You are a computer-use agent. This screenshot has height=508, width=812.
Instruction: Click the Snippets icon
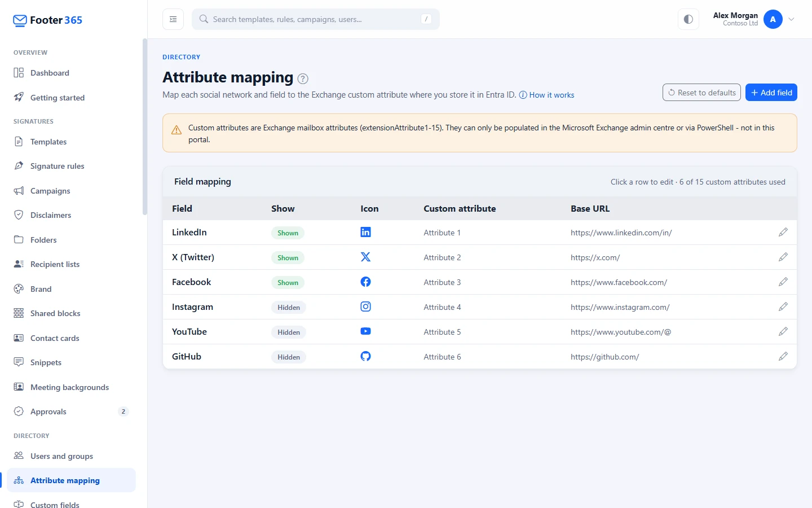coord(19,362)
